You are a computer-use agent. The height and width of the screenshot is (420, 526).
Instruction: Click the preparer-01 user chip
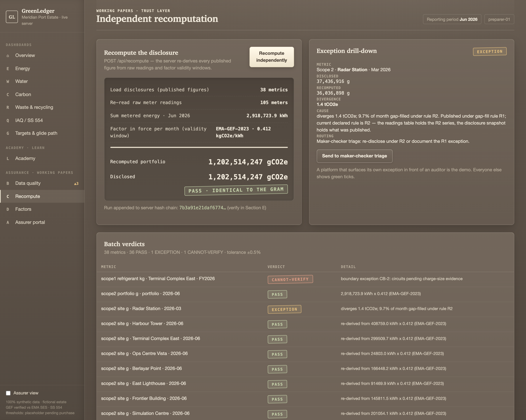[x=499, y=19]
